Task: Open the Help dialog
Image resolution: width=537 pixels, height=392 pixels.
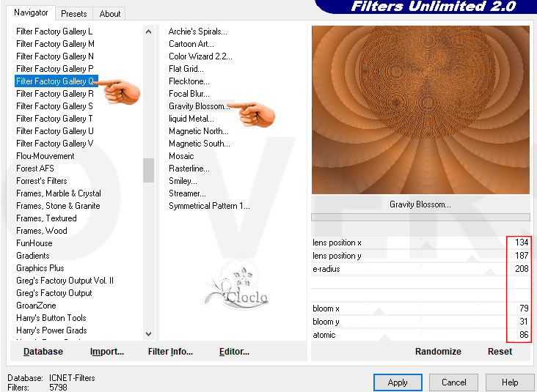Action: [x=510, y=382]
